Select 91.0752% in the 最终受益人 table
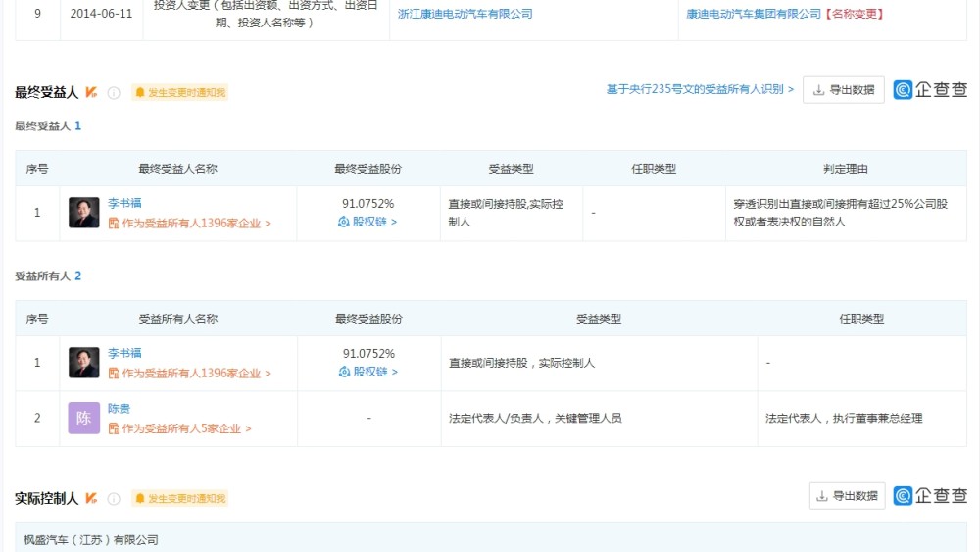 367,204
